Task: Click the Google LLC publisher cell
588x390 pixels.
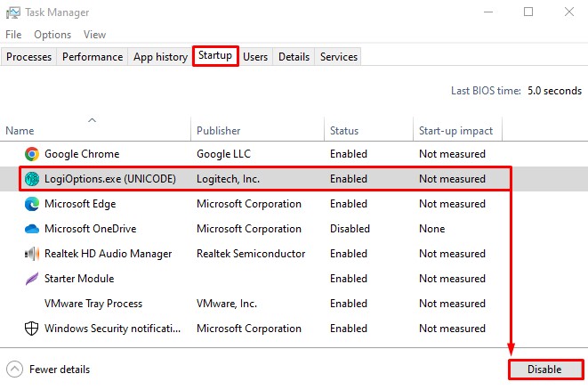Action: click(223, 154)
